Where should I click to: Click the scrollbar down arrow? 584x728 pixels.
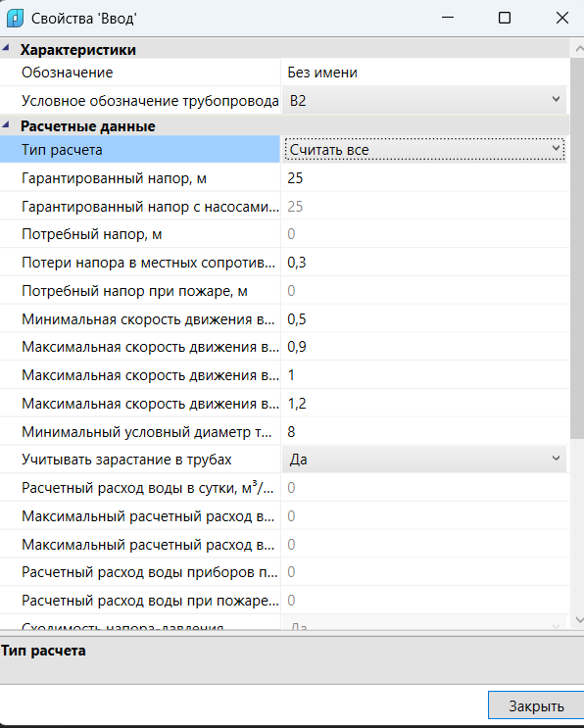[578, 620]
